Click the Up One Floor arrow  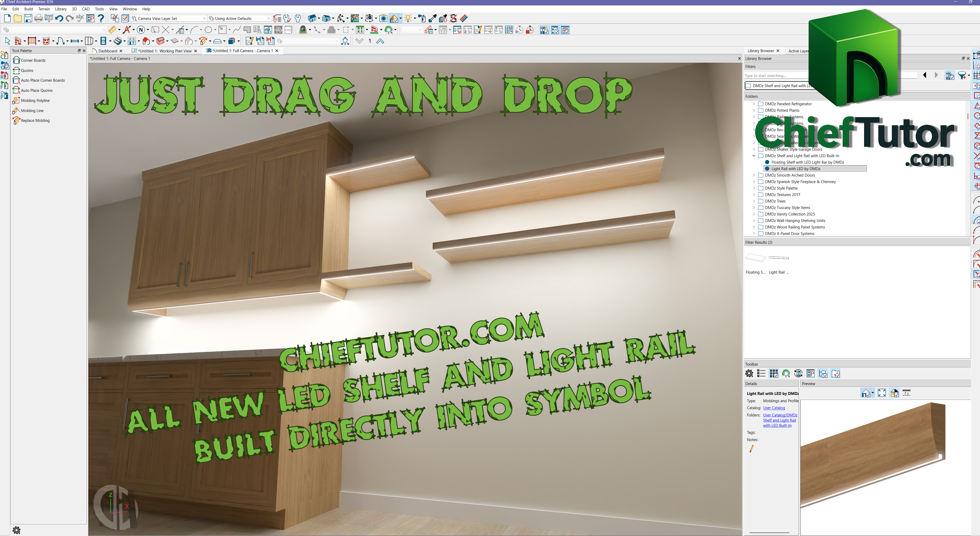tap(380, 41)
